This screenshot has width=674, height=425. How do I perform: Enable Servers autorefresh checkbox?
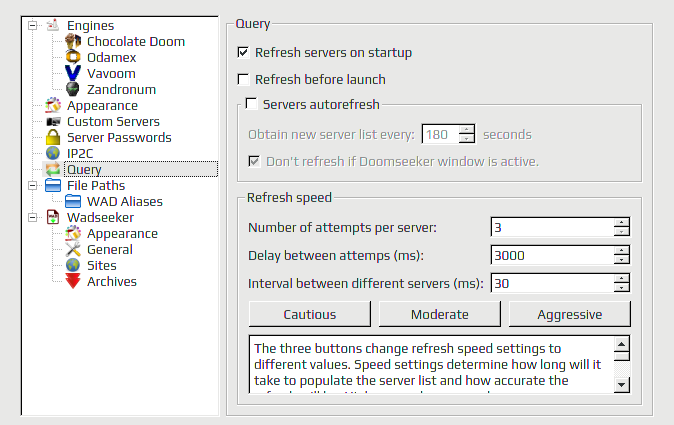click(x=251, y=104)
